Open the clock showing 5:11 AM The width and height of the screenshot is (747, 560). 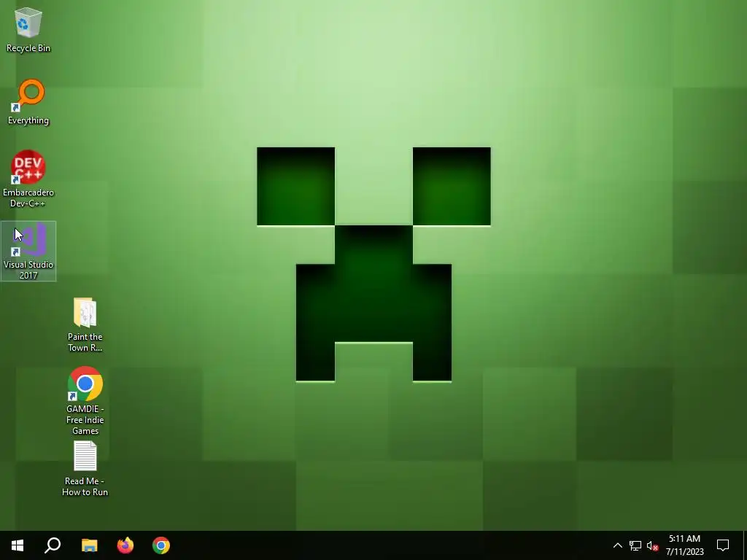pyautogui.click(x=684, y=545)
